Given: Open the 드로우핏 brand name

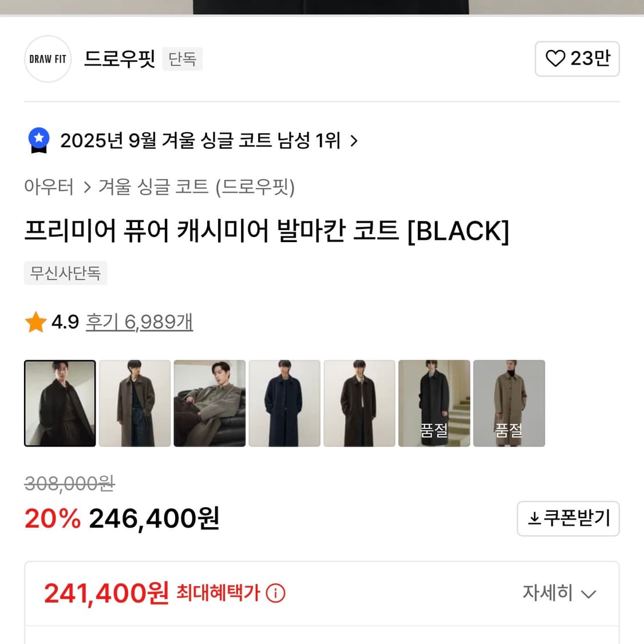Looking at the screenshot, I should point(120,59).
